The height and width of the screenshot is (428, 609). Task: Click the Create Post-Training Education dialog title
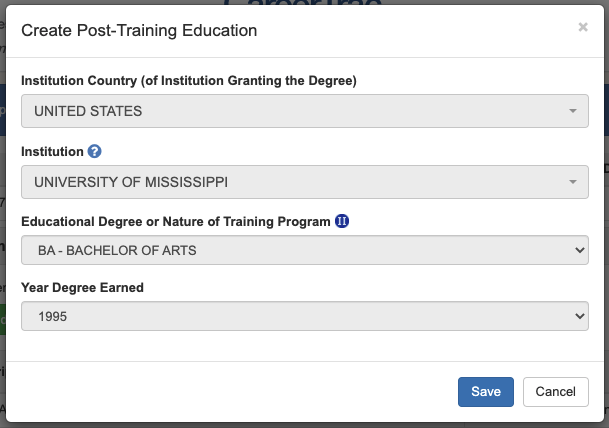pyautogui.click(x=139, y=31)
